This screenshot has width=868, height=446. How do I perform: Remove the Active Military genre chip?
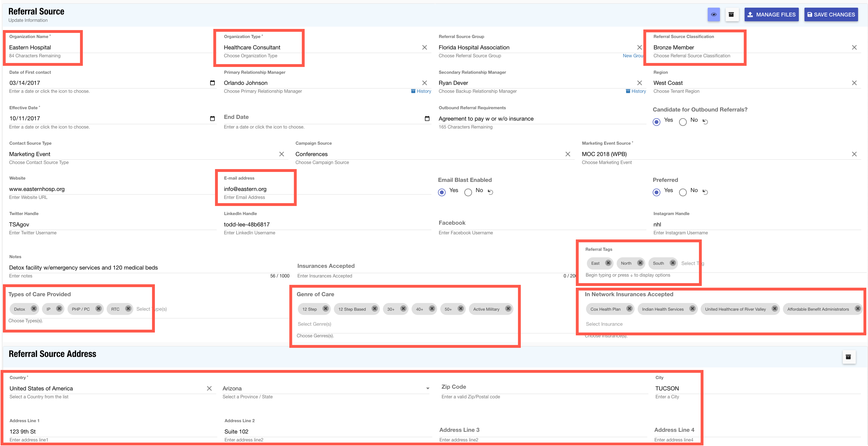[508, 308]
